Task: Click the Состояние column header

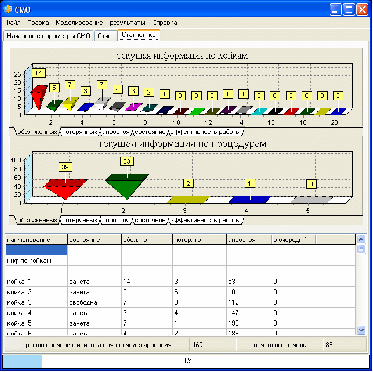Action: (94, 239)
